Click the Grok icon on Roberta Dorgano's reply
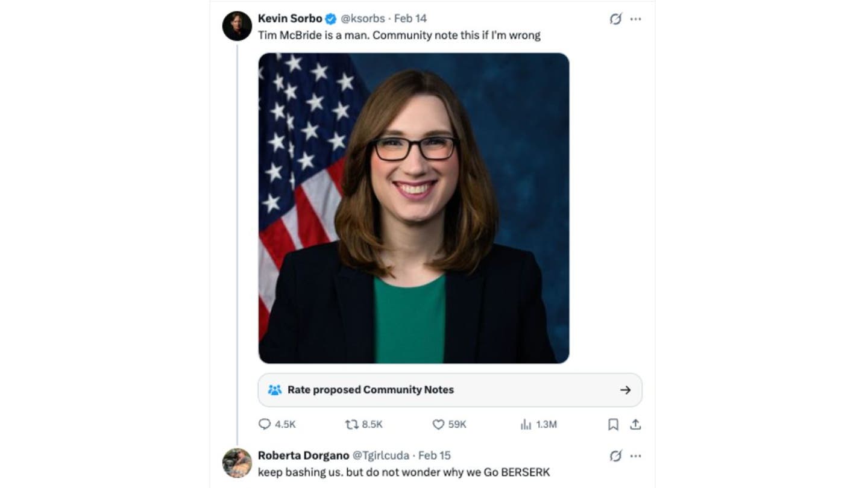The image size is (868, 488). [x=615, y=456]
